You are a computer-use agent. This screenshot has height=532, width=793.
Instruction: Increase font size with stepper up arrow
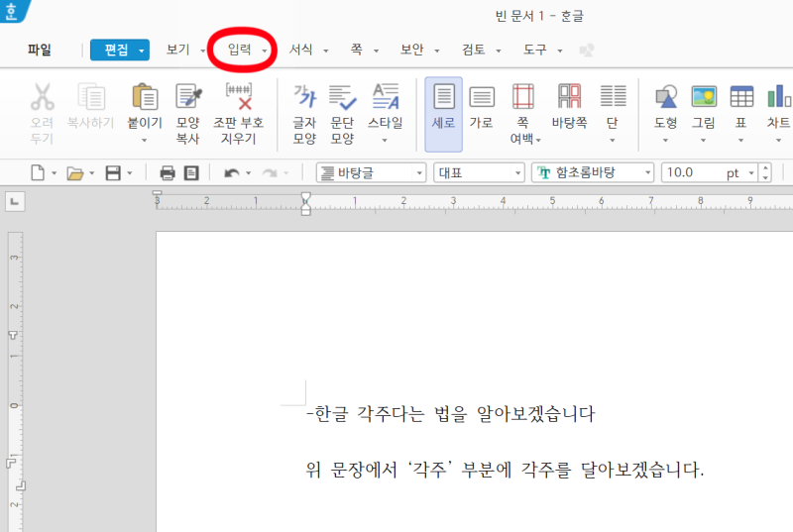click(765, 168)
